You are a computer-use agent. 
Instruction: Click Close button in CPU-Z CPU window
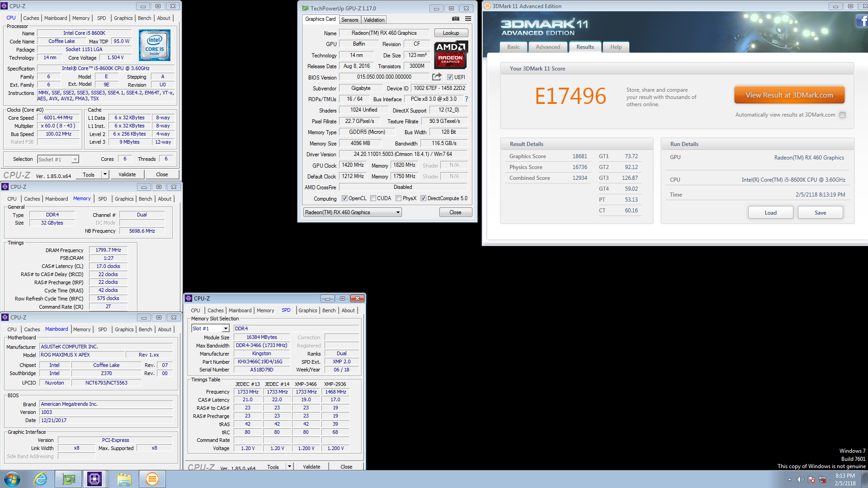point(162,174)
